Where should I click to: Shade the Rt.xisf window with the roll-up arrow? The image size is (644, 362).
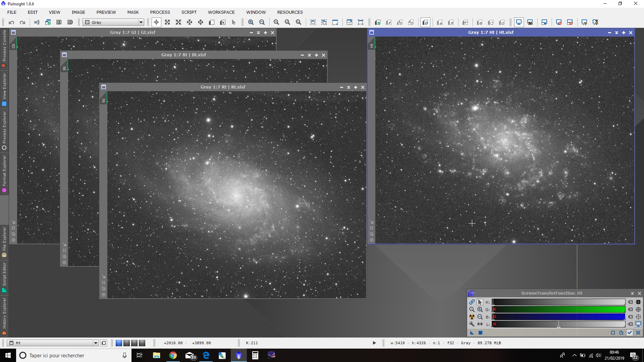click(x=348, y=87)
